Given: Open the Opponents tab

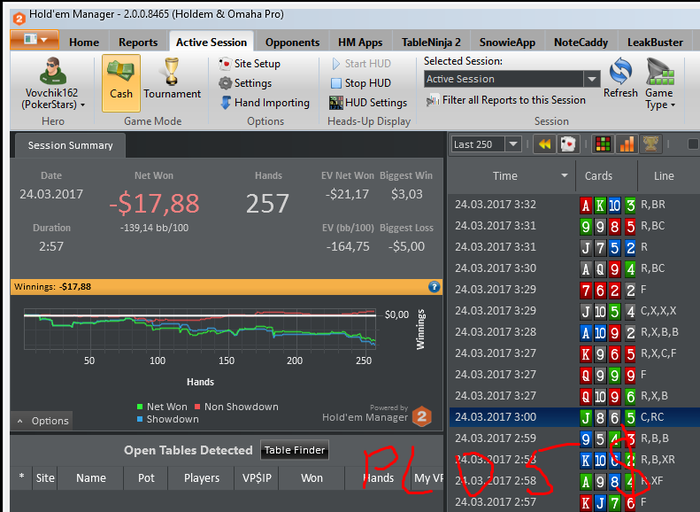Looking at the screenshot, I should click(x=292, y=42).
